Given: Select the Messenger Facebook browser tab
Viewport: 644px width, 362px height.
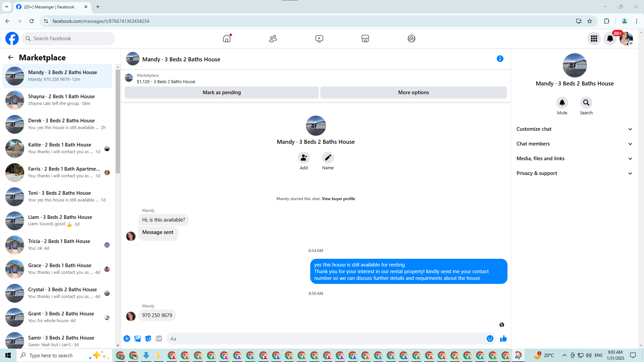Looking at the screenshot, I should pos(52,7).
